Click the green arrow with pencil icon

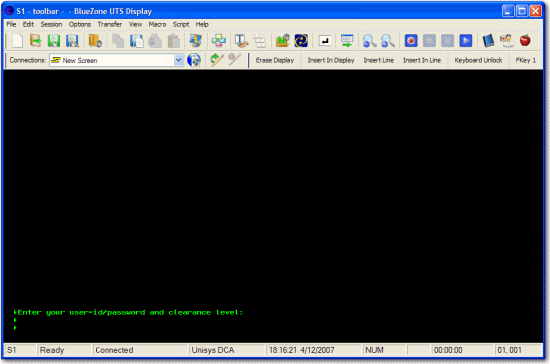(217, 60)
